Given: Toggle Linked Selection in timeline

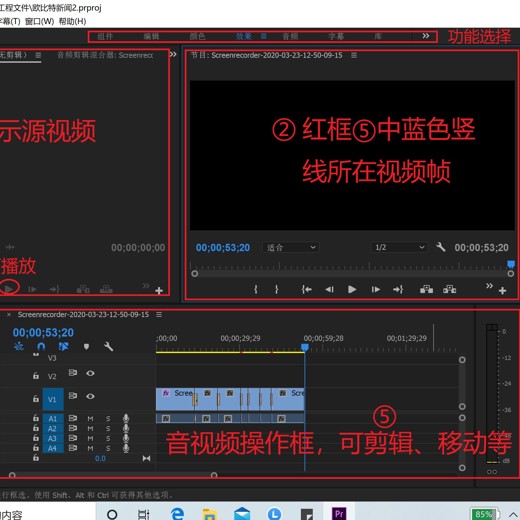Looking at the screenshot, I should click(64, 347).
